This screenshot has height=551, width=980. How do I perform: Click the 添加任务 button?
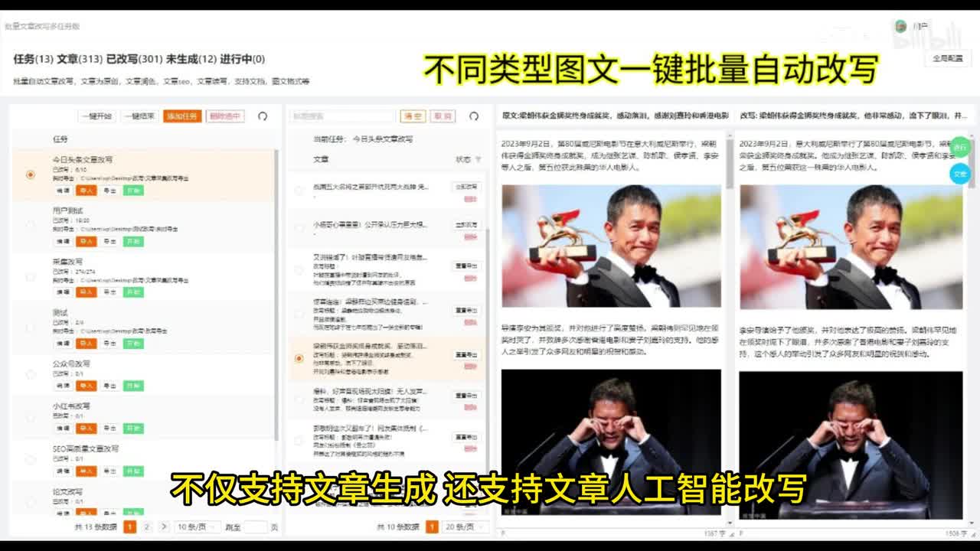182,116
